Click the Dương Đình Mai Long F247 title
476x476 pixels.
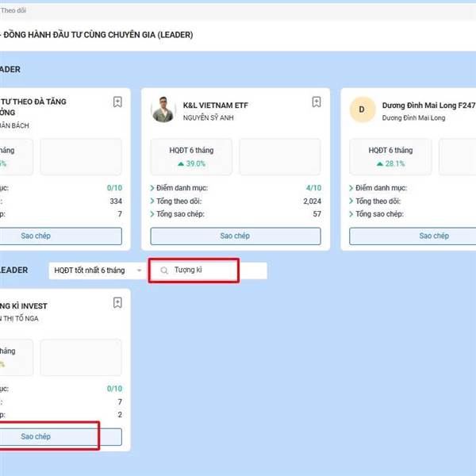click(428, 106)
